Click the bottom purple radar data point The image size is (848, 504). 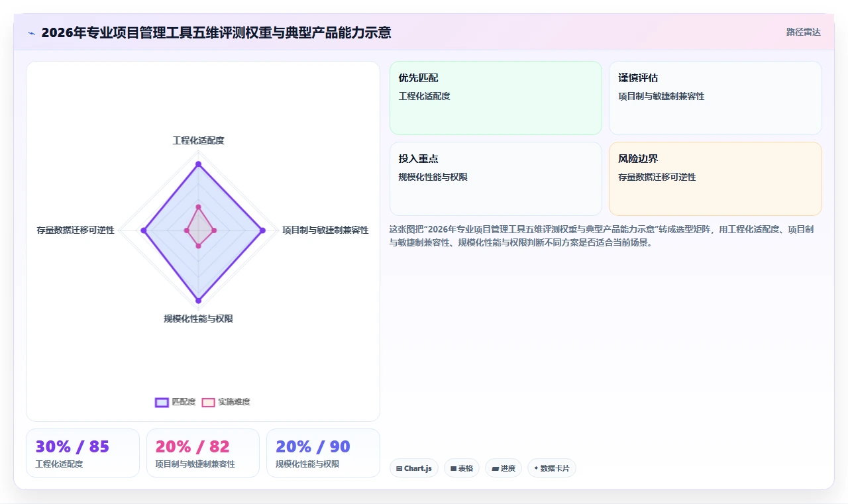pos(198,301)
